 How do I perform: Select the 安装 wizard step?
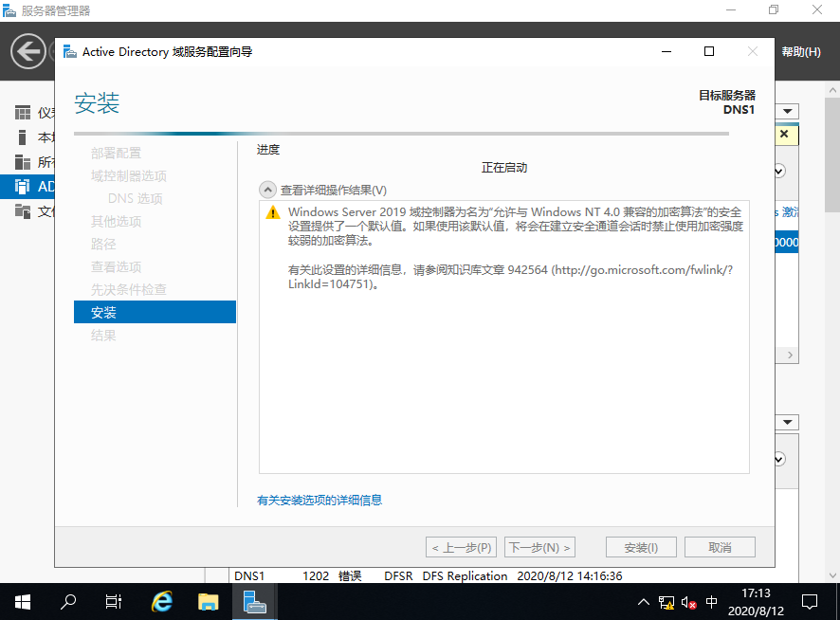tap(155, 312)
